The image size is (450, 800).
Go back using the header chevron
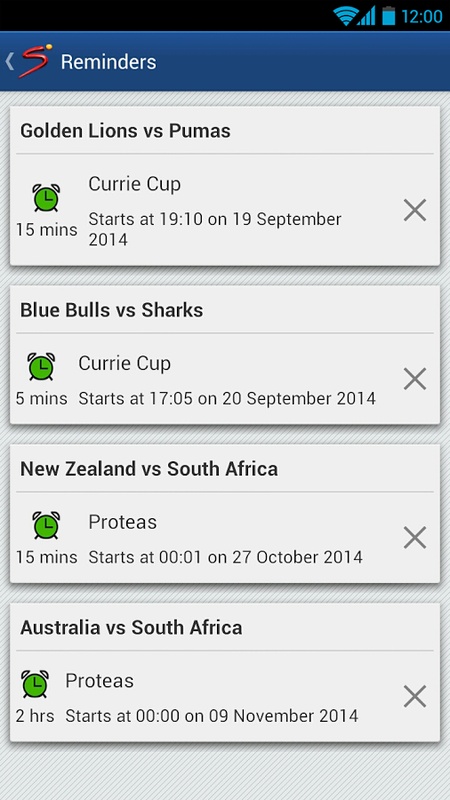click(x=9, y=62)
